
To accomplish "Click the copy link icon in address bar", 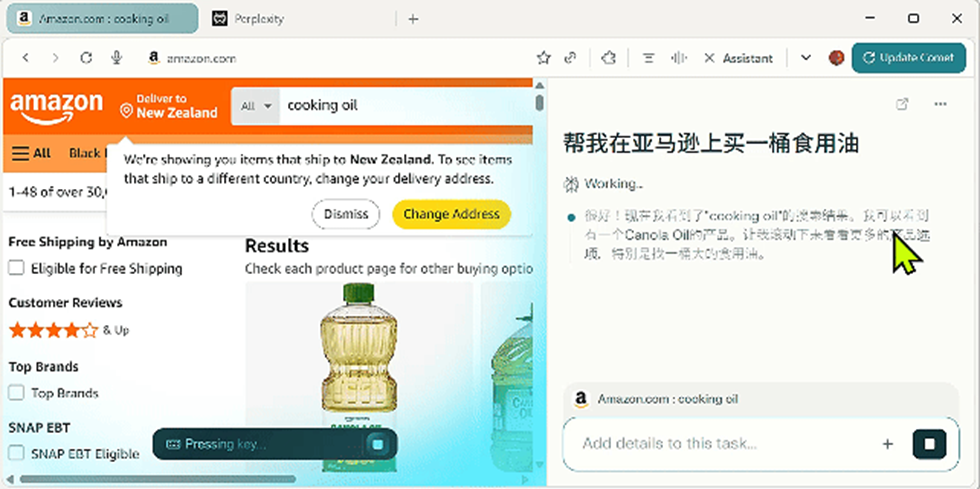I will (570, 58).
